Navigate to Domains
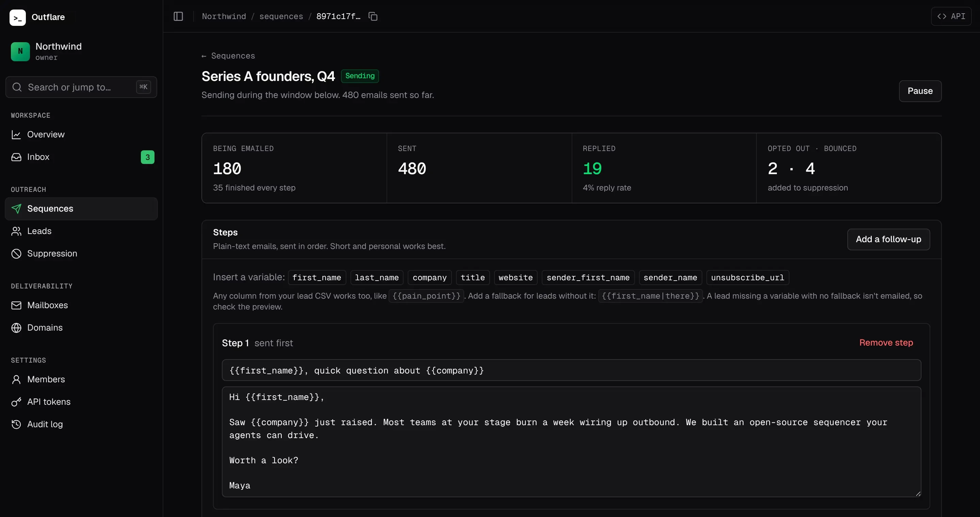 click(81, 328)
